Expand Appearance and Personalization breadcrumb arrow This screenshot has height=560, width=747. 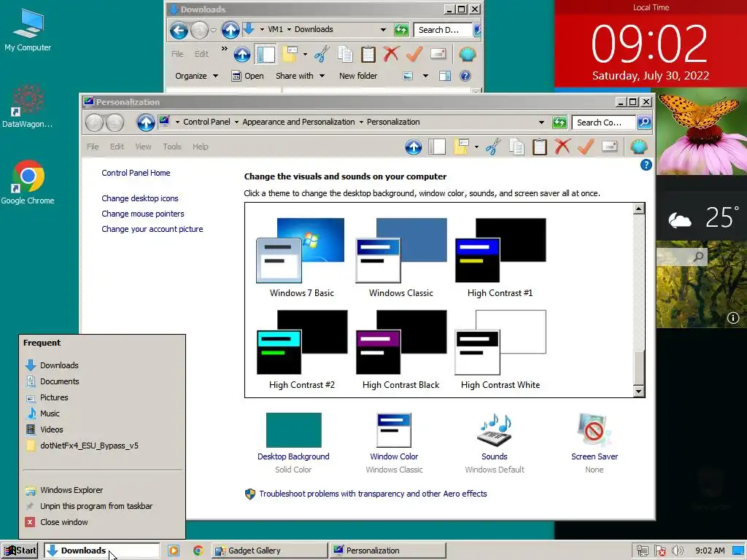coord(361,122)
